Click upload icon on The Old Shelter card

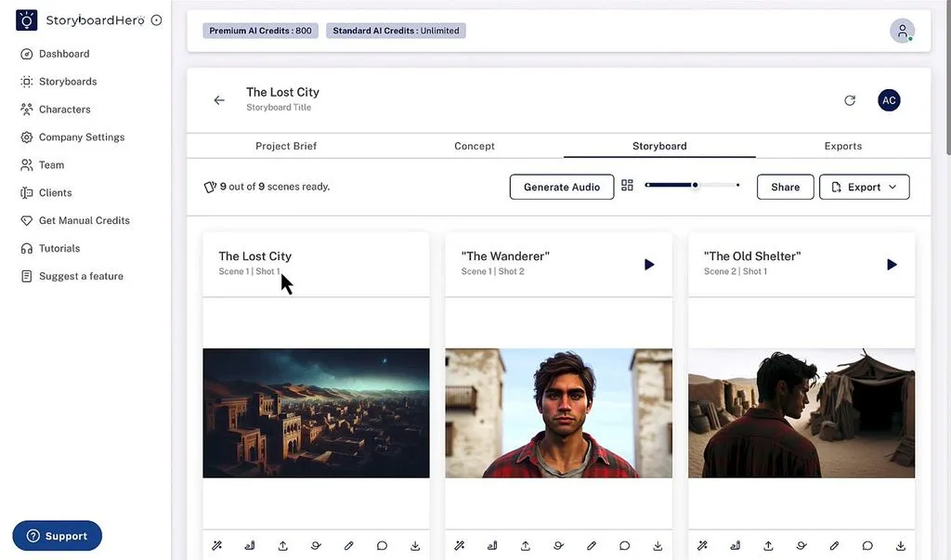[x=768, y=545]
